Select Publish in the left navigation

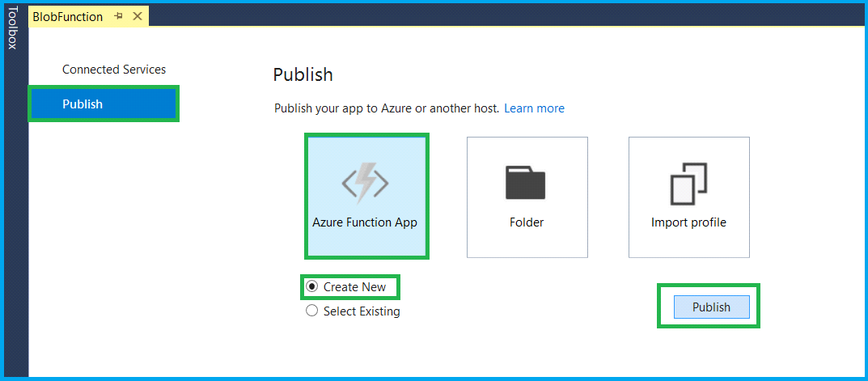[x=104, y=104]
